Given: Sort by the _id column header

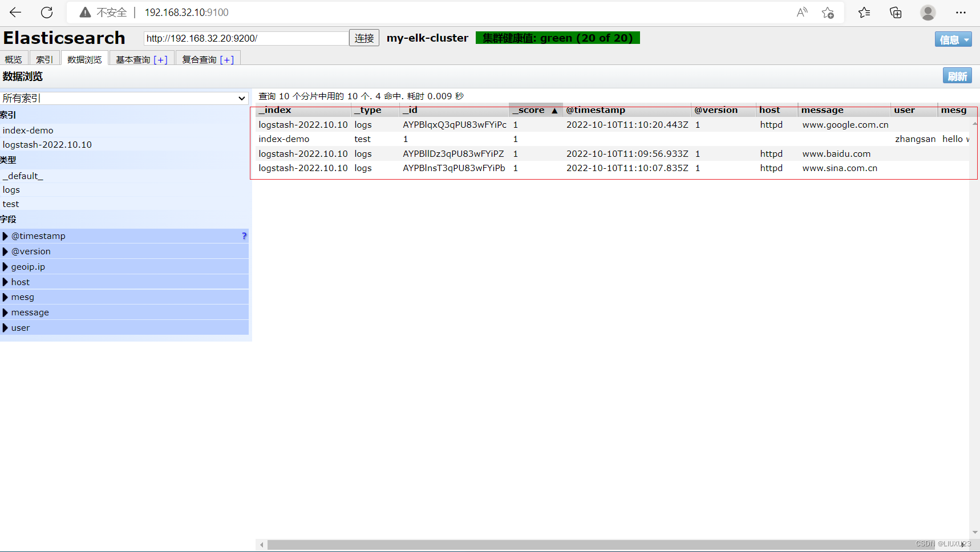Looking at the screenshot, I should (x=453, y=111).
